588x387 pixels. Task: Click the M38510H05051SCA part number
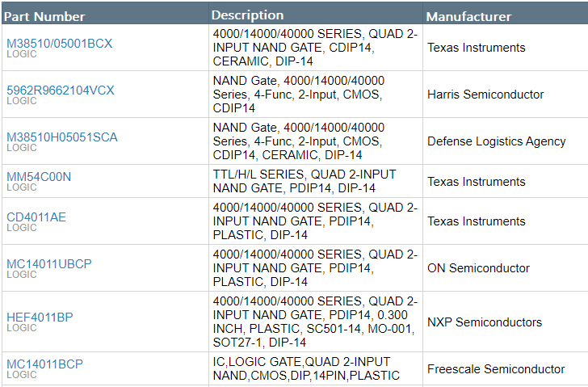click(x=62, y=137)
